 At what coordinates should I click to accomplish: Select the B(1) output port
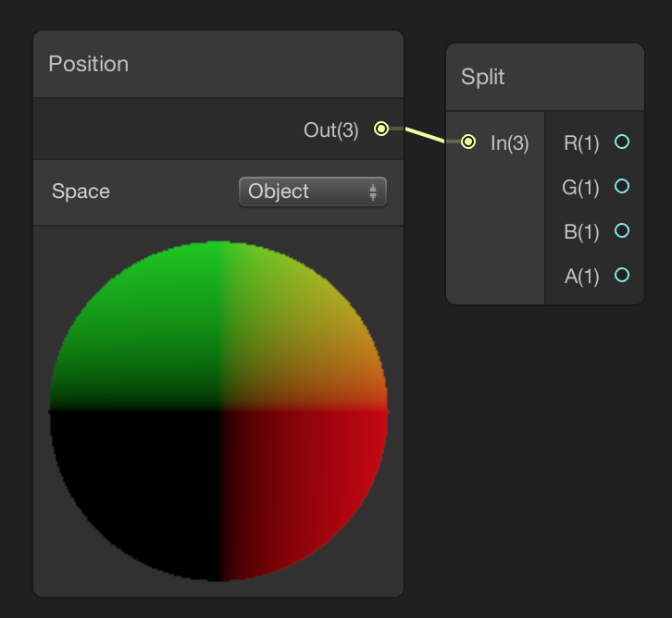click(622, 231)
